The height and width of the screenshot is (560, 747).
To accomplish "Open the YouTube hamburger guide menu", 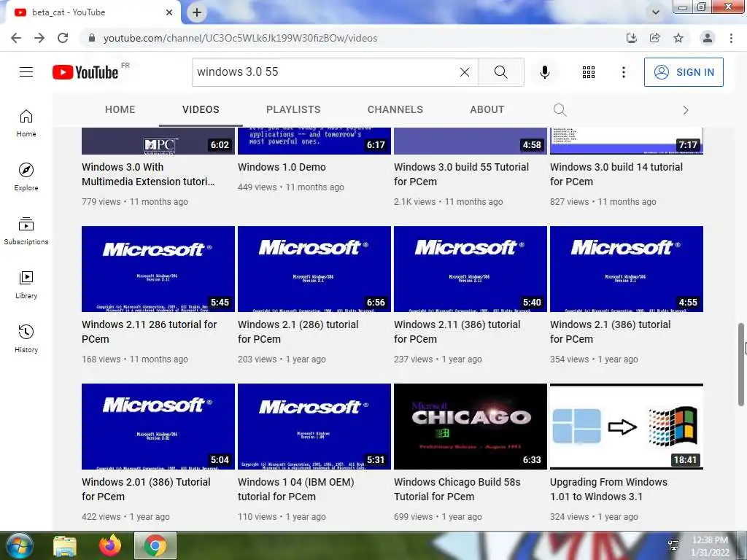I will point(26,72).
